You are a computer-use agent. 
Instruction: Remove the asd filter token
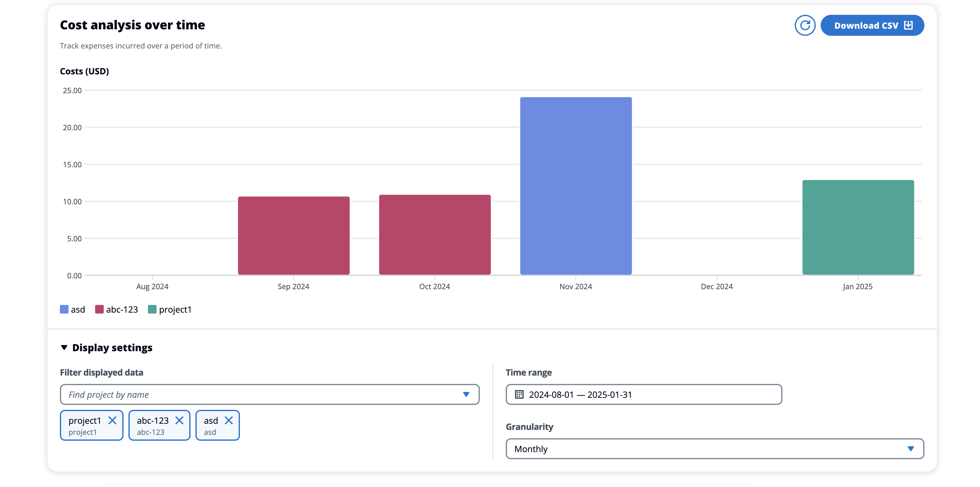pyautogui.click(x=229, y=420)
